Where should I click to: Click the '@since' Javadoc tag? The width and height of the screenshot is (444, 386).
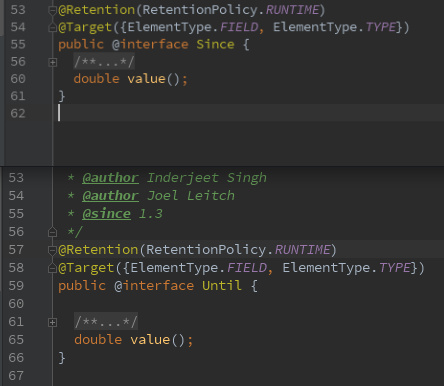tap(106, 214)
